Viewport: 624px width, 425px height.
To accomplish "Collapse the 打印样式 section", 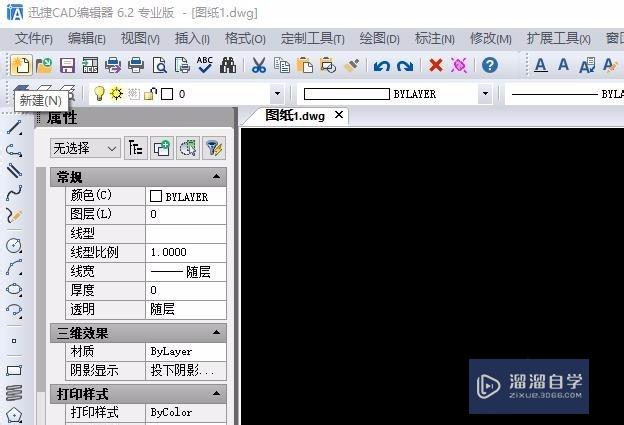I will click(216, 393).
